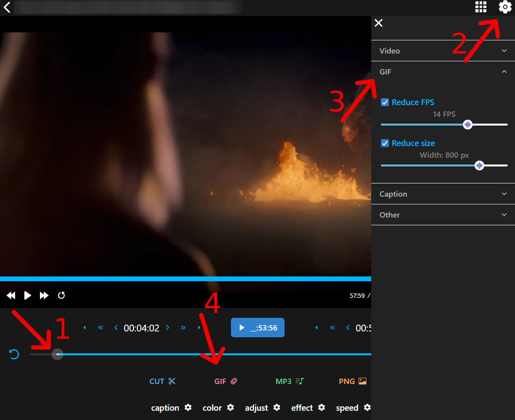Click the blue video progress bar
515x420 pixels.
coord(186,279)
